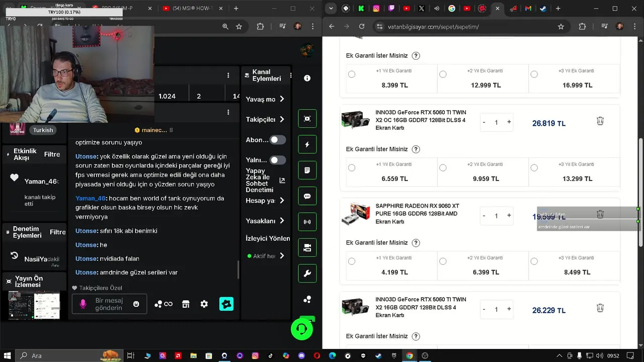Viewport: 644px width, 362px height.
Task: Open Task View on the taskbar
Action: (x=130, y=355)
